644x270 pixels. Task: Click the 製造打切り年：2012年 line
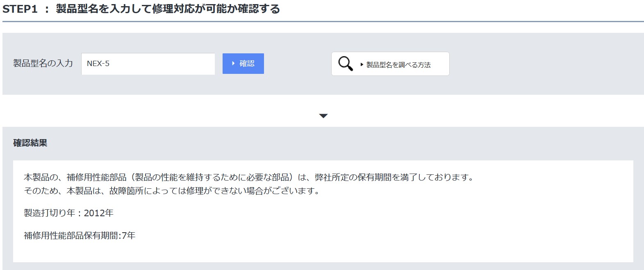pyautogui.click(x=68, y=213)
